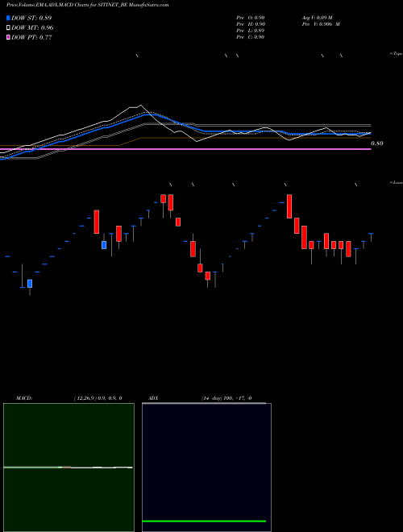The height and width of the screenshot is (532, 403).
Task: Click the 'Avg V: 0.09 M' value
Action: pos(318,18)
